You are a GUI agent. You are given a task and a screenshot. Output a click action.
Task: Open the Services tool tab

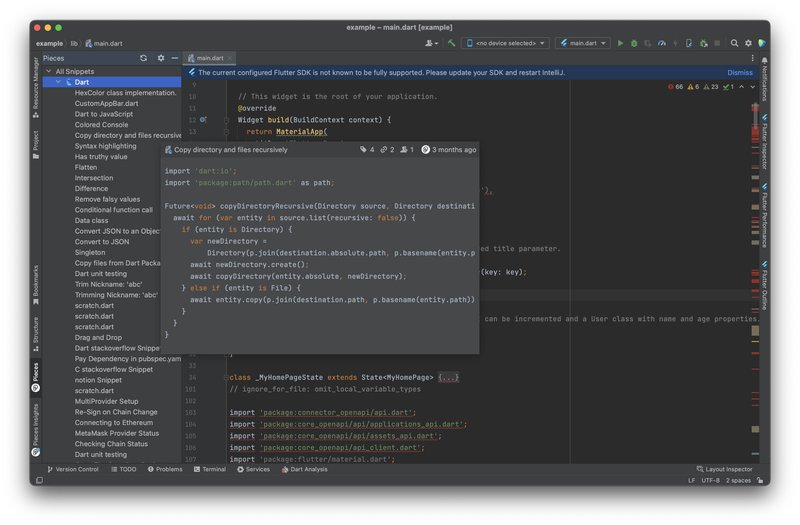[x=254, y=469]
